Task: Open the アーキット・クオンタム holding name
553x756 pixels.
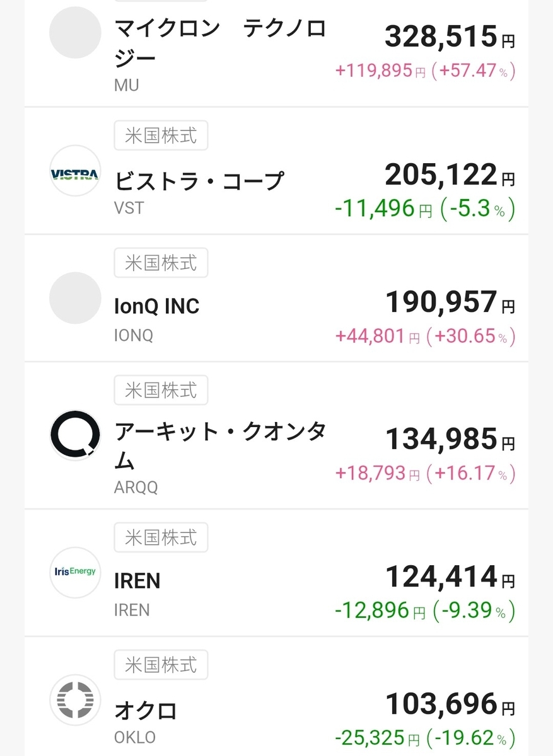Action: tap(220, 446)
